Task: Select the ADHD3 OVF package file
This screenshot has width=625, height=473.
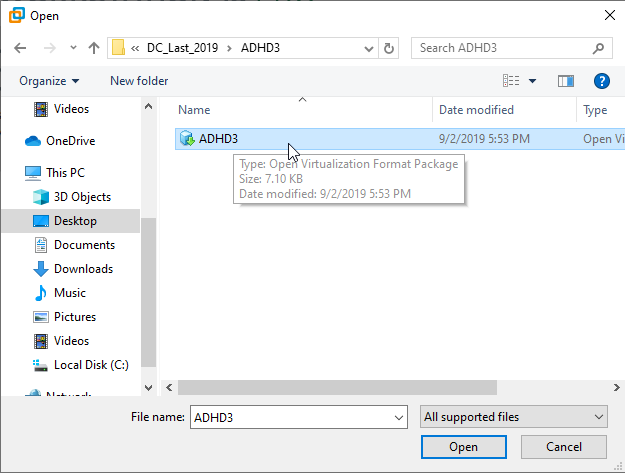Action: [218, 139]
